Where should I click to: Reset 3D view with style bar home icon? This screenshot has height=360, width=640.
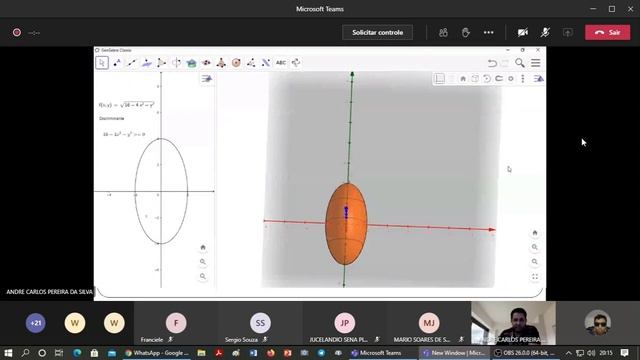tap(463, 79)
